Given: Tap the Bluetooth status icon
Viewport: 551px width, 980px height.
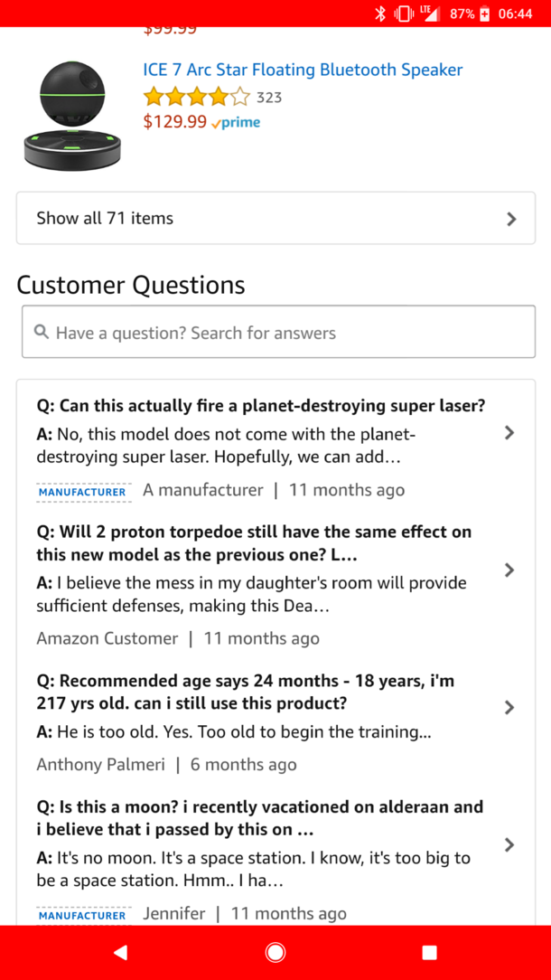Looking at the screenshot, I should (380, 14).
